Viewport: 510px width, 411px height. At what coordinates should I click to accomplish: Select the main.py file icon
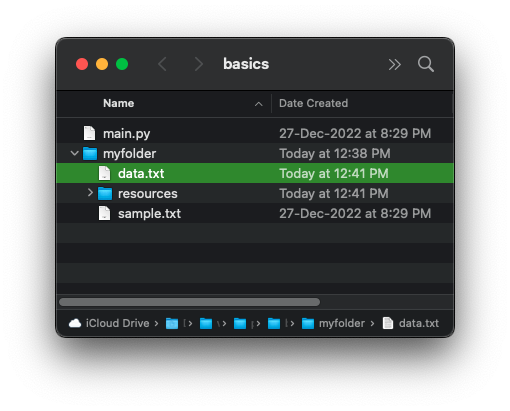89,133
